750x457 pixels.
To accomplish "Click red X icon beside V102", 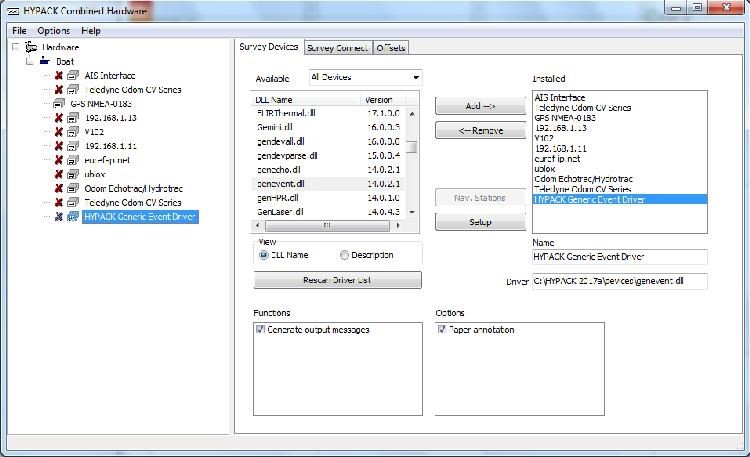I will click(59, 132).
